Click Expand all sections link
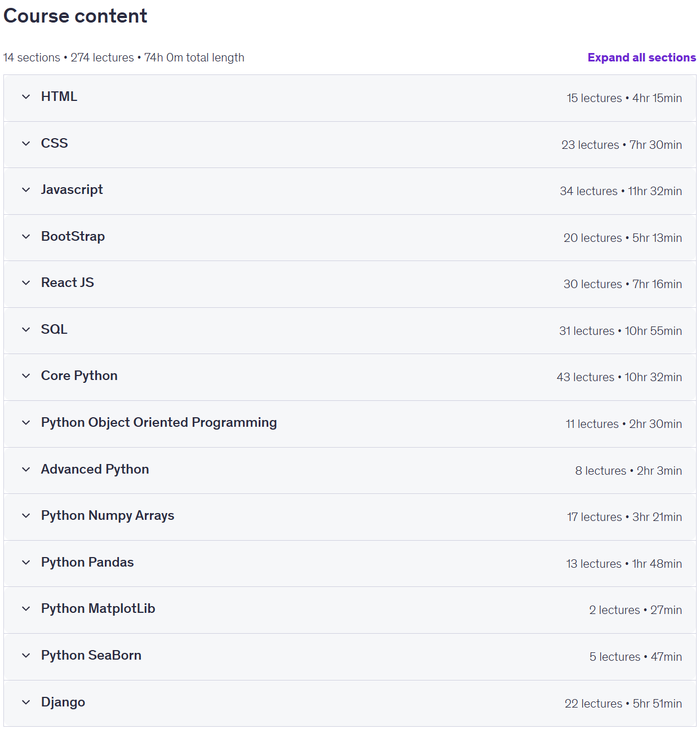 641,58
